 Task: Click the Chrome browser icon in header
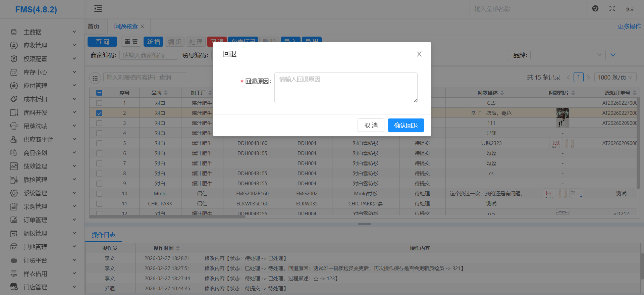[595, 9]
